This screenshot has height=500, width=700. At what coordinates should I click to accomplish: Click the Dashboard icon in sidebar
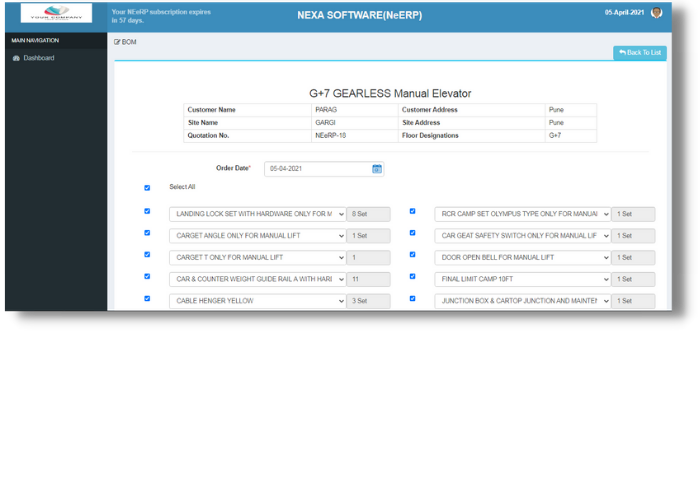click(16, 58)
